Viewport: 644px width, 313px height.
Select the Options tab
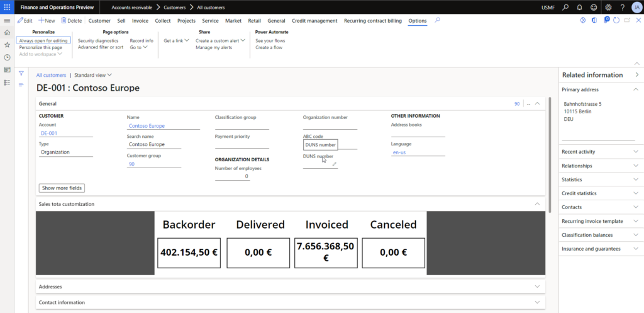pyautogui.click(x=418, y=21)
